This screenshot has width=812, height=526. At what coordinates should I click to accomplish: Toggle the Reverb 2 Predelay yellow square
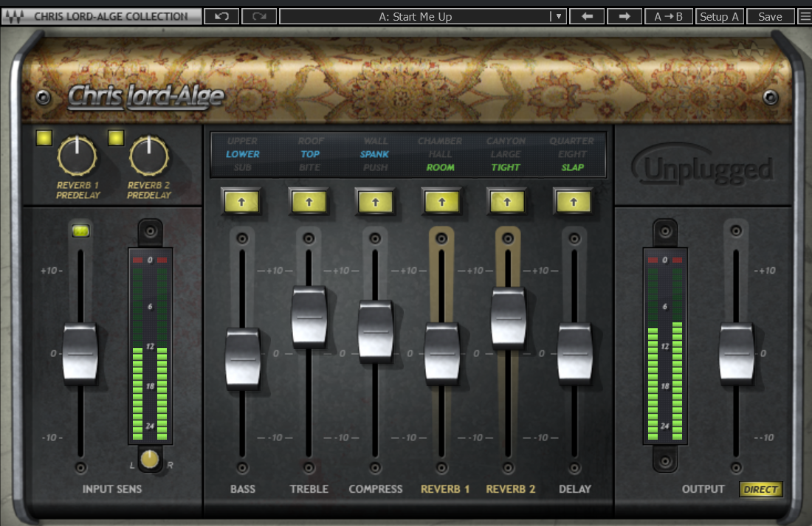click(116, 138)
